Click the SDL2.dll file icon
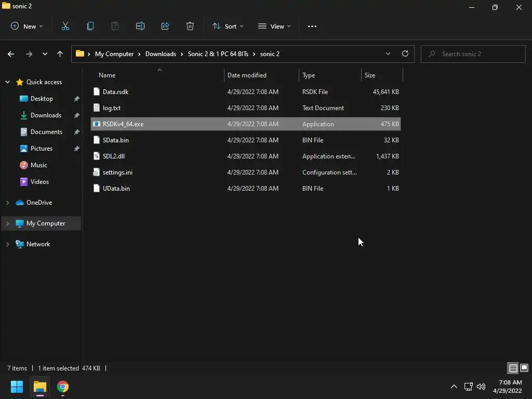Screen dimensions: 532x399 [96, 156]
